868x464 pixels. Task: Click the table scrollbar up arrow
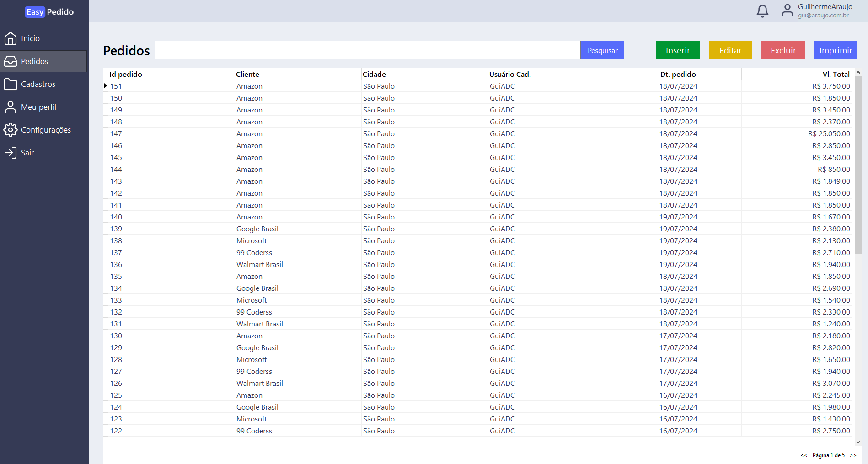(x=858, y=72)
